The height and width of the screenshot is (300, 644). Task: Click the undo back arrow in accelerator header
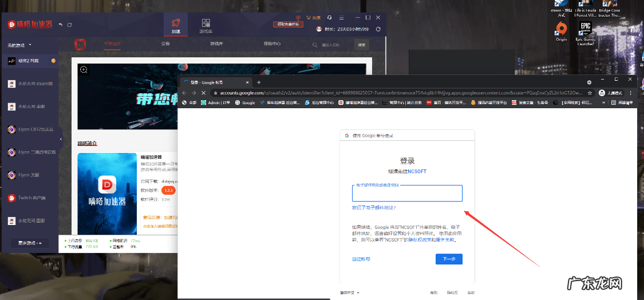pos(60,25)
